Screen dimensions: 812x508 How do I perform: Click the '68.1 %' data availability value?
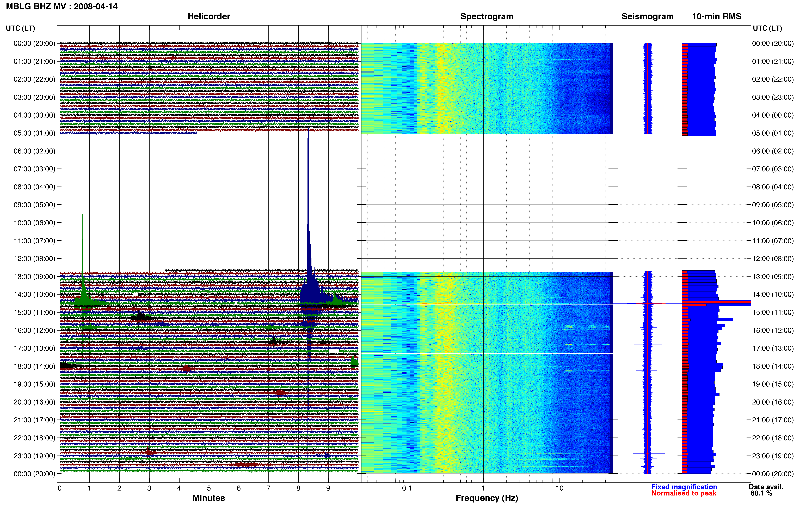[x=761, y=493]
